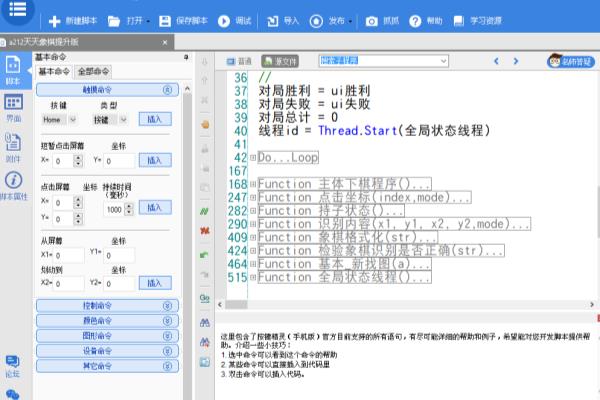600x400 pixels.
Task: Click the second binoculars replace icon
Action: click(x=205, y=342)
